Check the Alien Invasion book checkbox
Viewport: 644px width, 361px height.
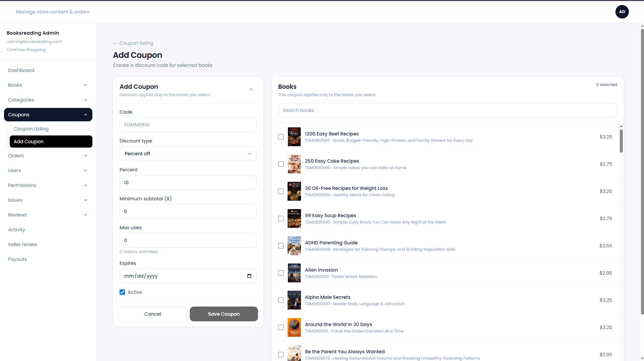[x=281, y=273]
